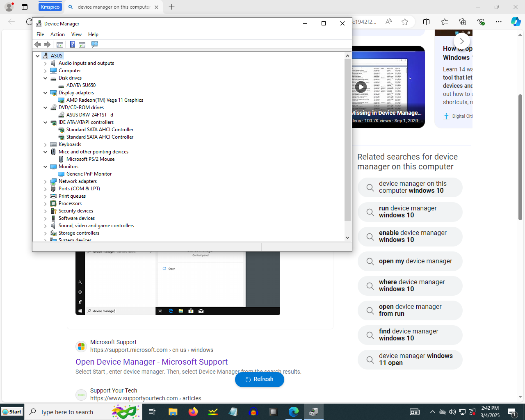This screenshot has width=525, height=420.
Task: Open the blue Help toolbar icon
Action: click(x=72, y=44)
